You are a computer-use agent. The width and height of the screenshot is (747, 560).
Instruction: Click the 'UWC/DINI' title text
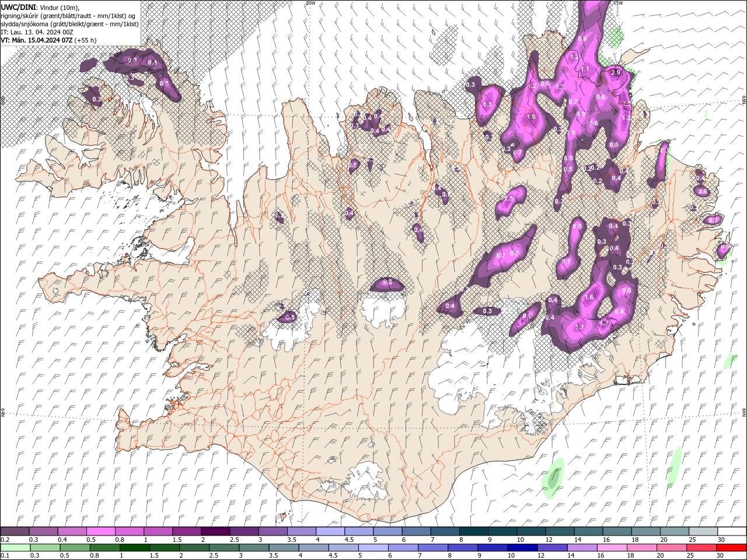[19, 7]
